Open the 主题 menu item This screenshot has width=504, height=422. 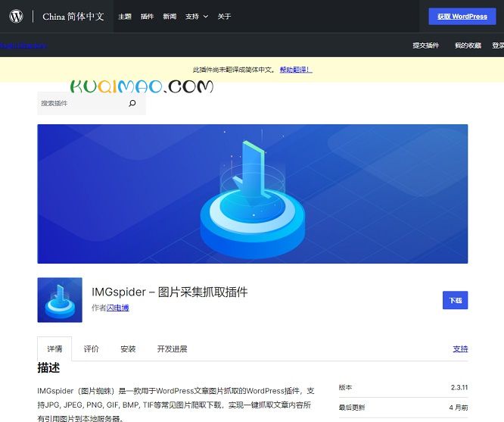(125, 17)
